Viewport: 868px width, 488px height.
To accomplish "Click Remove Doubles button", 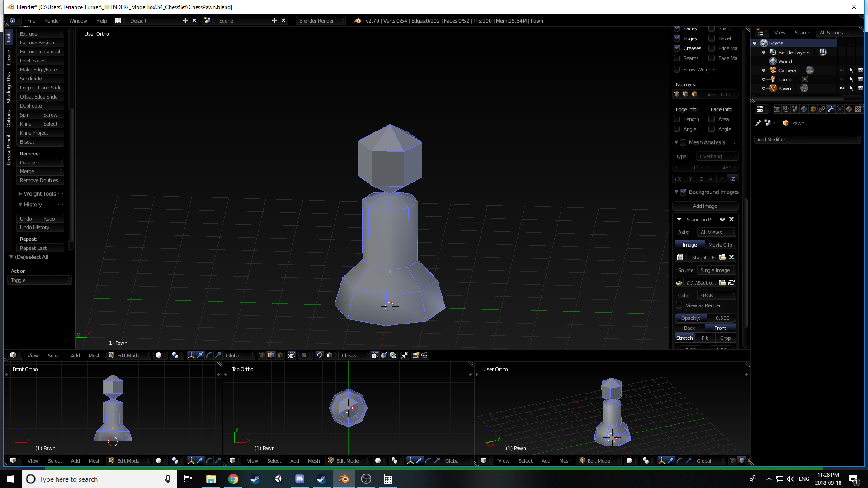I will pos(40,180).
